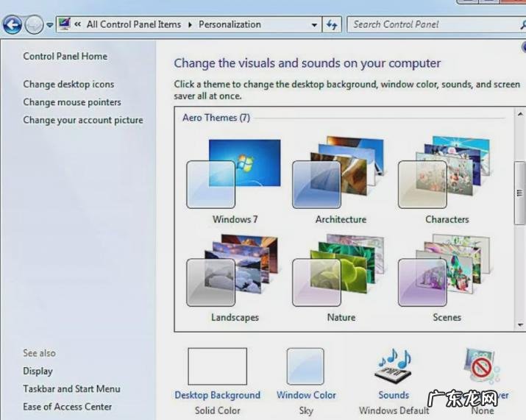The image size is (526, 420).
Task: Expand the arrow after All Control Panel Items
Action: (x=191, y=25)
